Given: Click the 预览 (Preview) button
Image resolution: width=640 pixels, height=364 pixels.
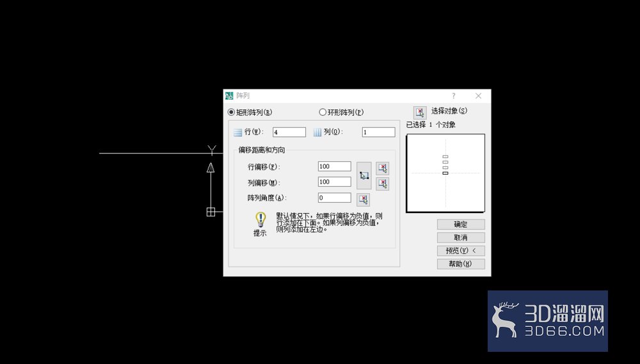Looking at the screenshot, I should click(461, 251).
